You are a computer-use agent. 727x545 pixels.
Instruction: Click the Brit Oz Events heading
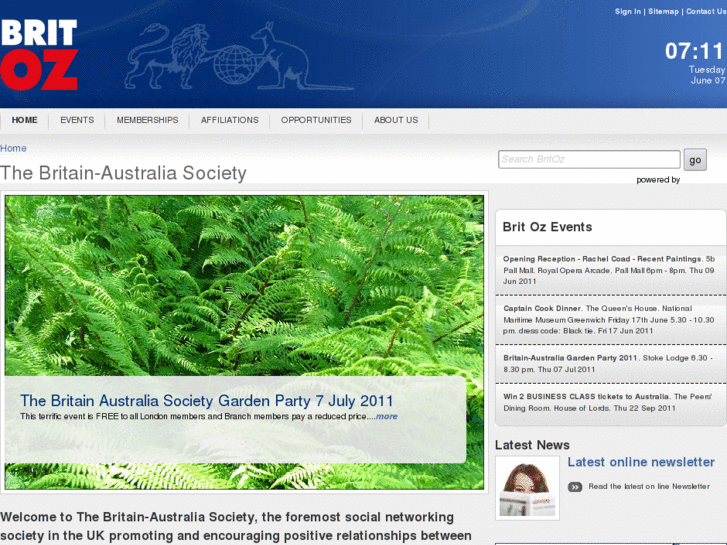[x=547, y=227]
